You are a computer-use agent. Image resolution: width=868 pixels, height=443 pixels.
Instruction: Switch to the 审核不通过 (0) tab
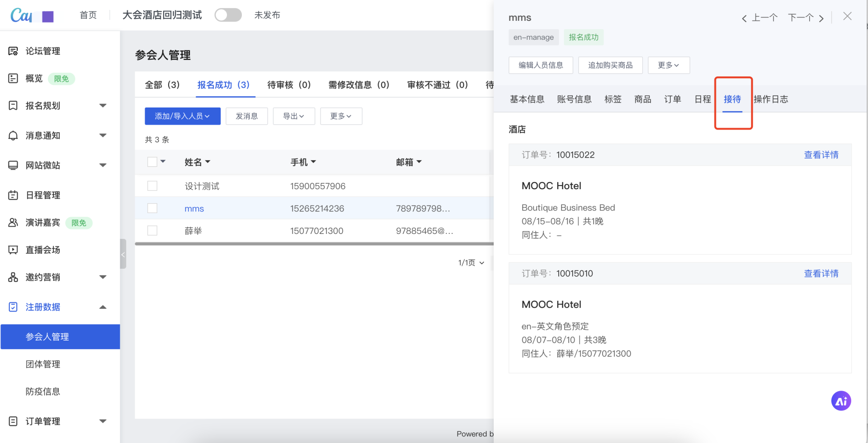[x=438, y=85]
